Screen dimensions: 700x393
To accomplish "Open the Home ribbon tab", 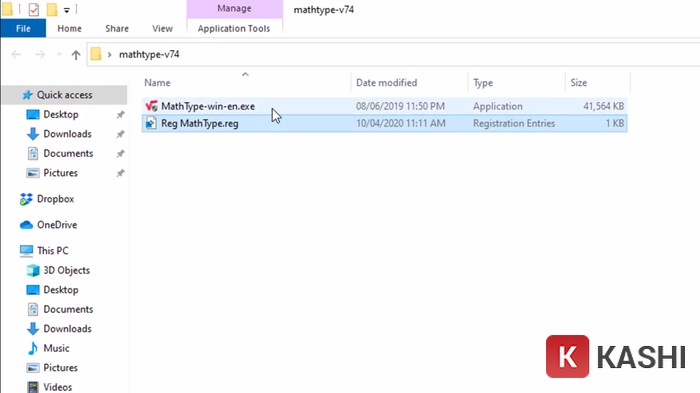I will [69, 29].
